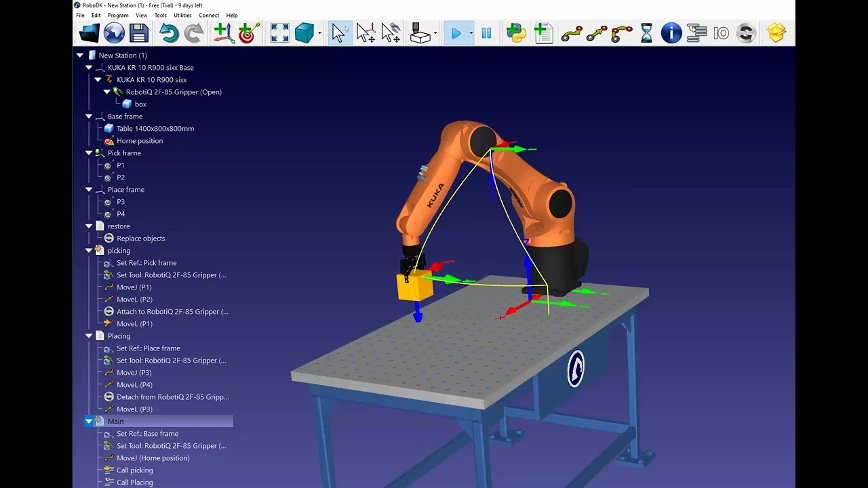Open dropdown arrow beside Play button

click(471, 33)
